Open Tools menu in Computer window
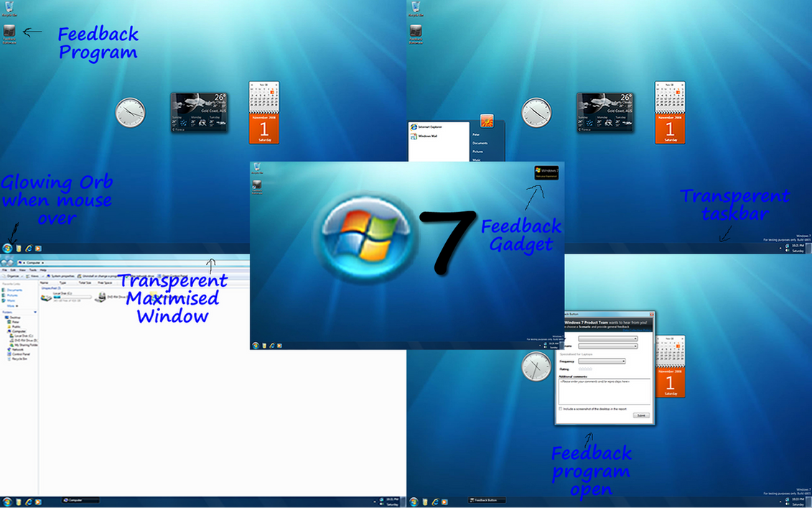The width and height of the screenshot is (812, 508). click(x=32, y=270)
